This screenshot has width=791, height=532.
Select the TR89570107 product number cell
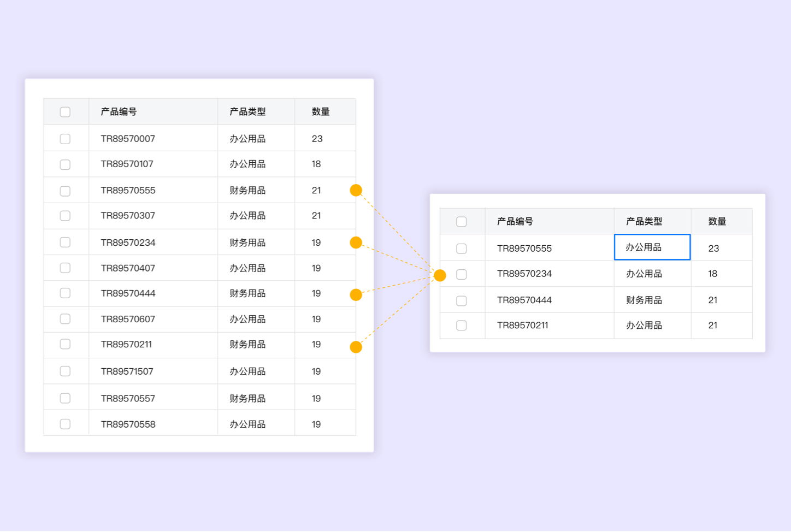(x=127, y=164)
